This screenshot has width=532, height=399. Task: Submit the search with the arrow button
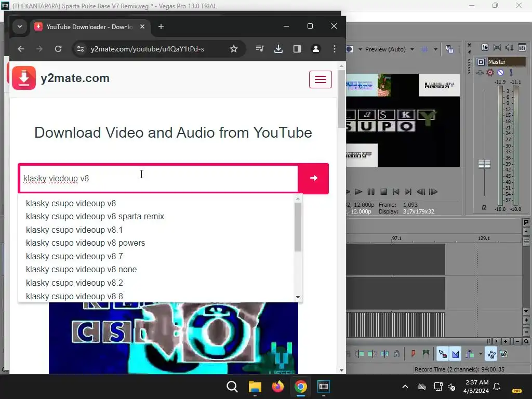(313, 178)
